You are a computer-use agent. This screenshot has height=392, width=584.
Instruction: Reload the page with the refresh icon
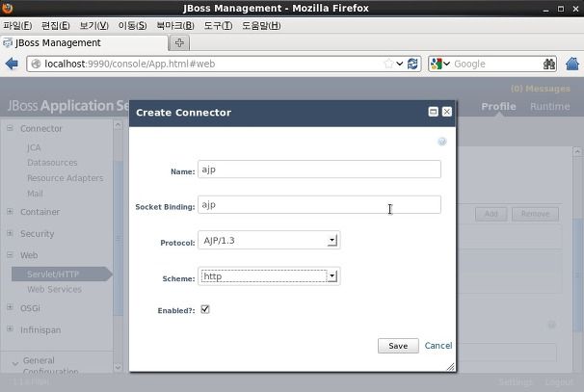pyautogui.click(x=412, y=64)
